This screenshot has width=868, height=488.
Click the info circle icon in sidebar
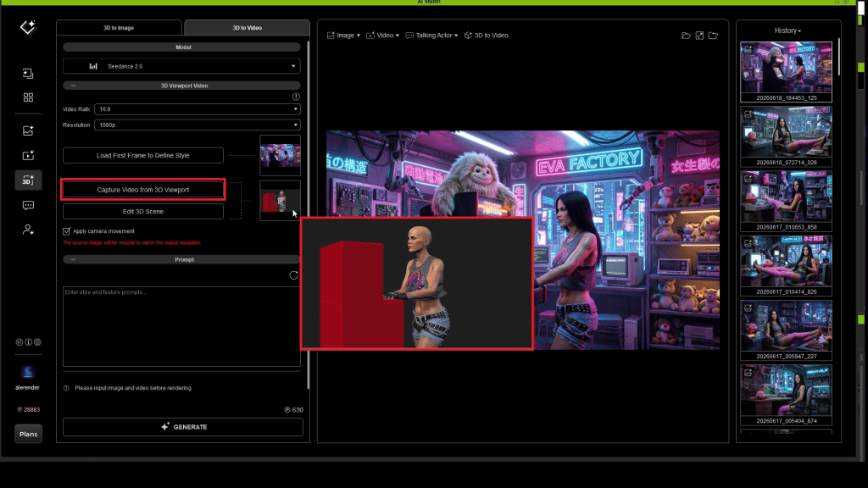28,342
